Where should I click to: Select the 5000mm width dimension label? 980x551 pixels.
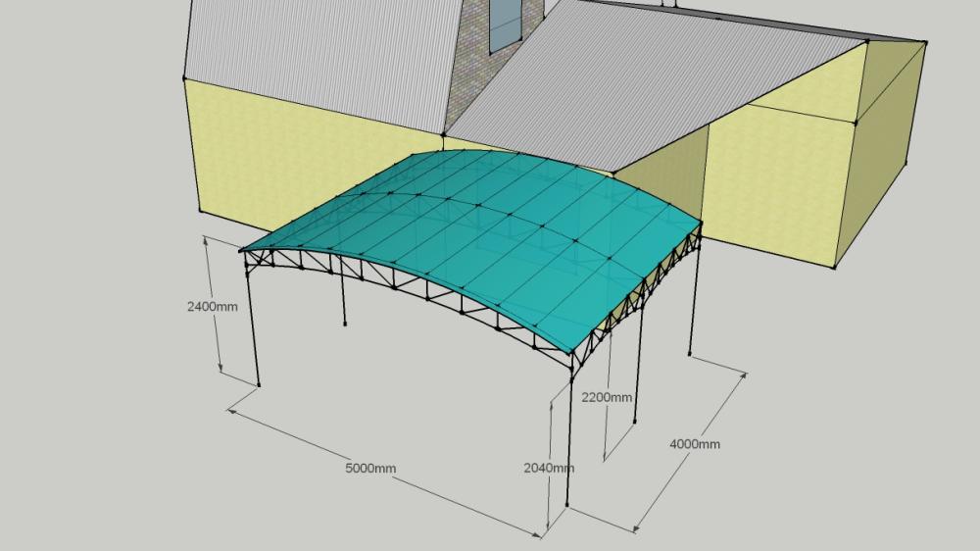(x=370, y=468)
